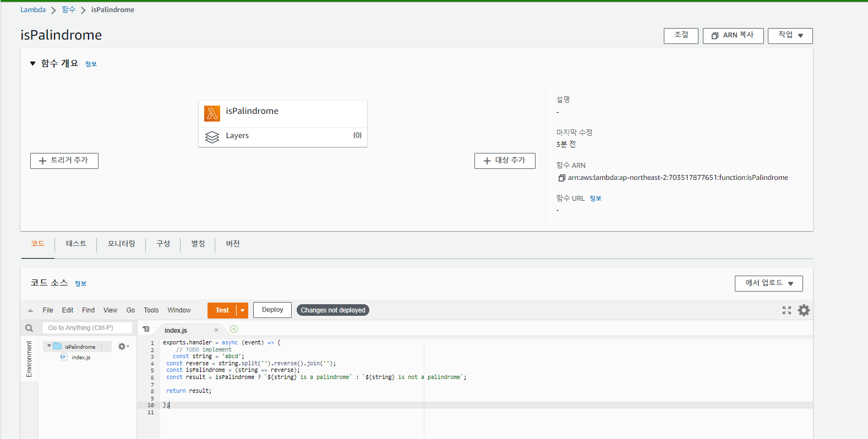Click 'return result;' code line

coord(189,391)
